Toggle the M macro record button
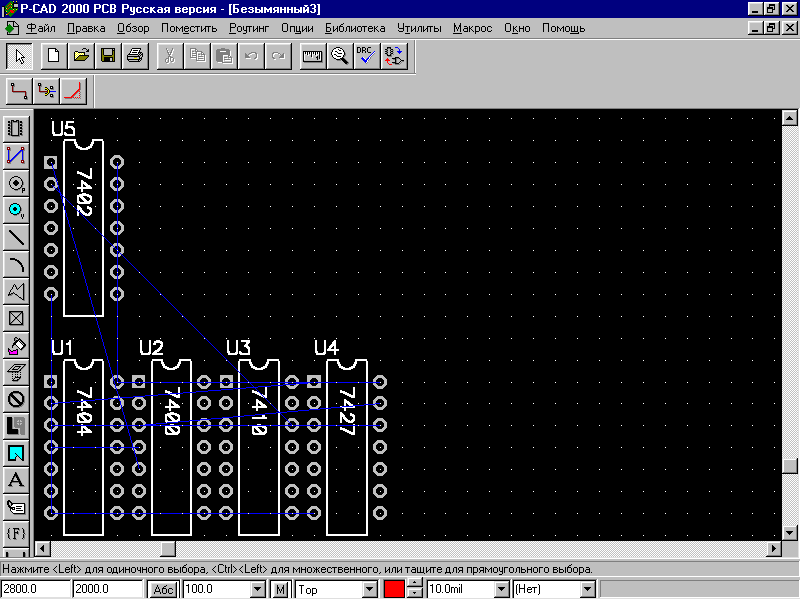 [281, 590]
